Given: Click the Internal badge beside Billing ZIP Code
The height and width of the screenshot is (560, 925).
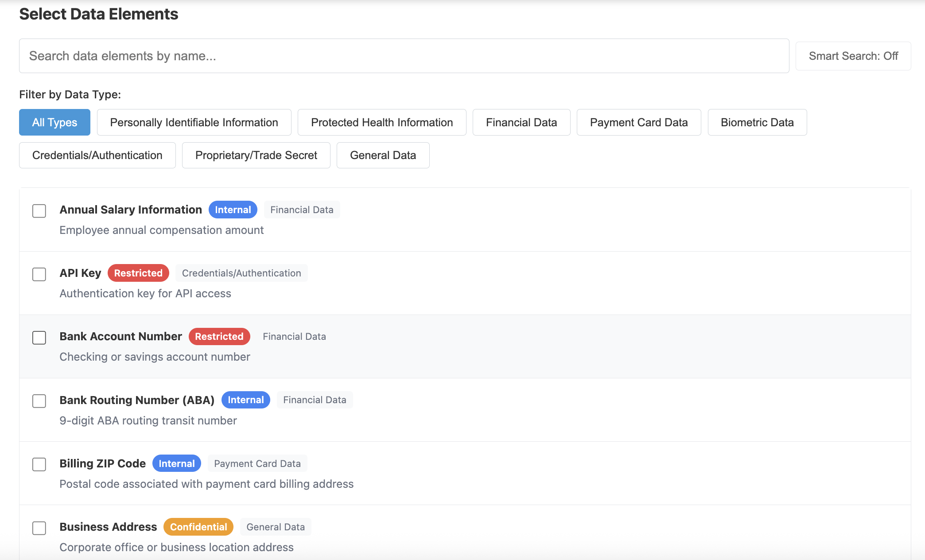Looking at the screenshot, I should (176, 463).
